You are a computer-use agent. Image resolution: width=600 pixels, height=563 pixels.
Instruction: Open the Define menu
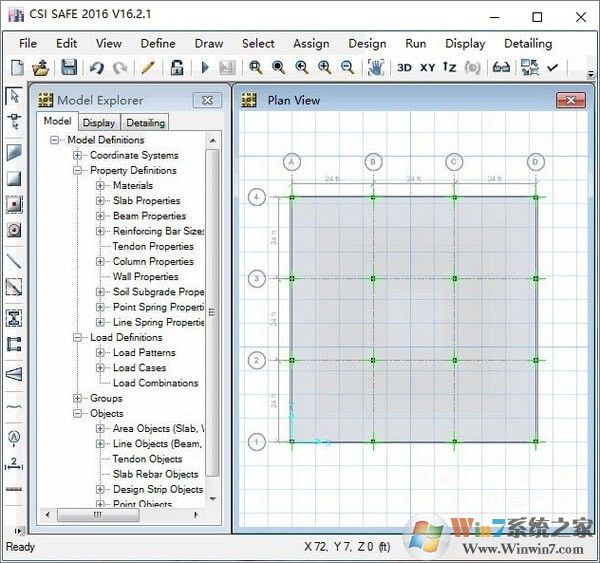coord(158,43)
